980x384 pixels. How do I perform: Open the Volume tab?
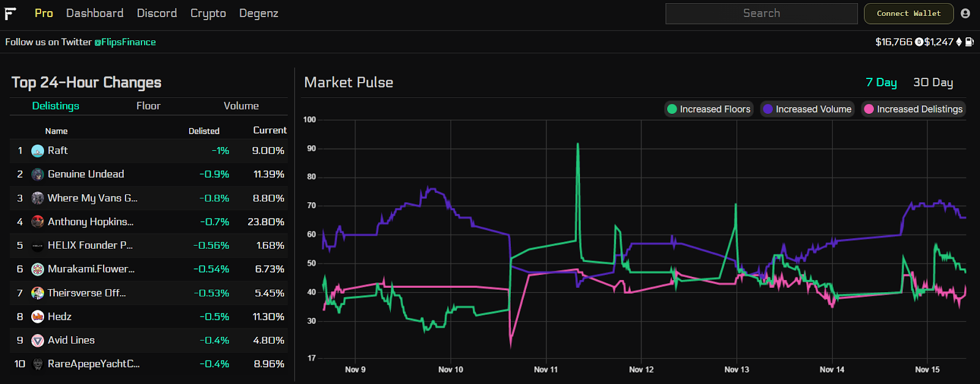(x=241, y=106)
